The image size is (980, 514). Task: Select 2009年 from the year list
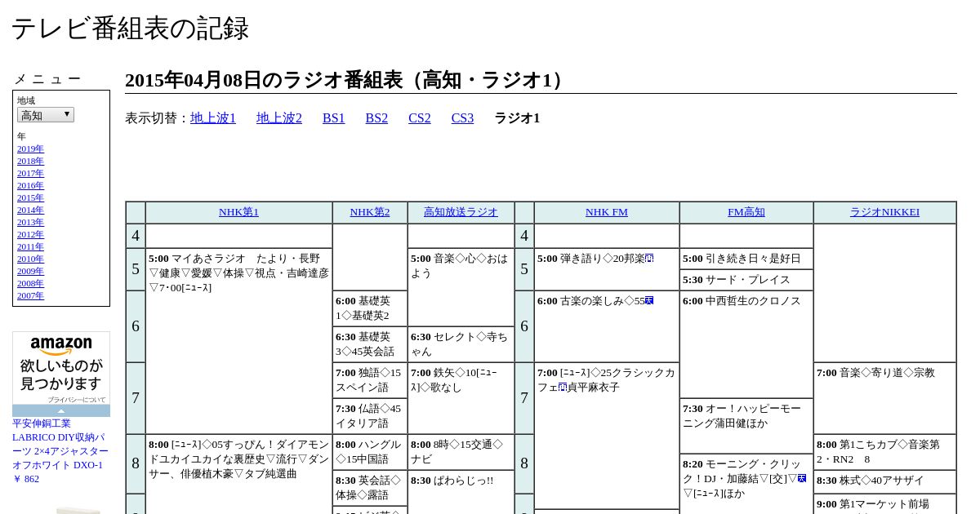point(30,272)
